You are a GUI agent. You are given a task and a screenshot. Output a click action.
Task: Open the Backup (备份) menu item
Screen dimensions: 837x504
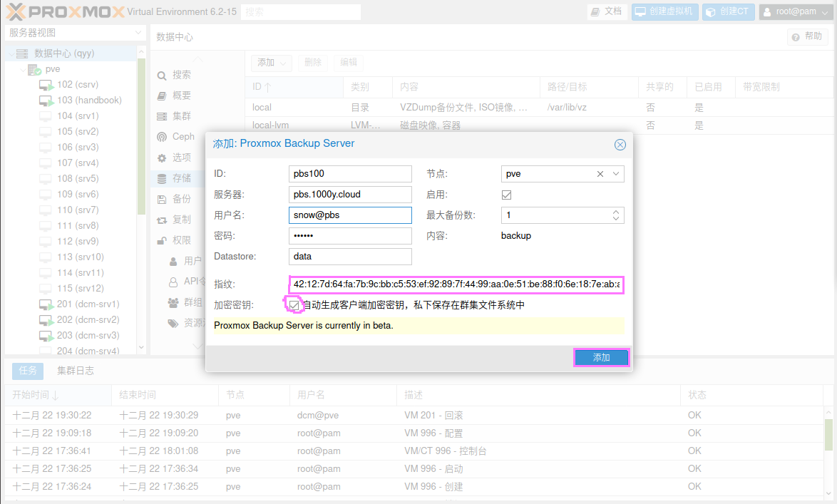click(179, 199)
